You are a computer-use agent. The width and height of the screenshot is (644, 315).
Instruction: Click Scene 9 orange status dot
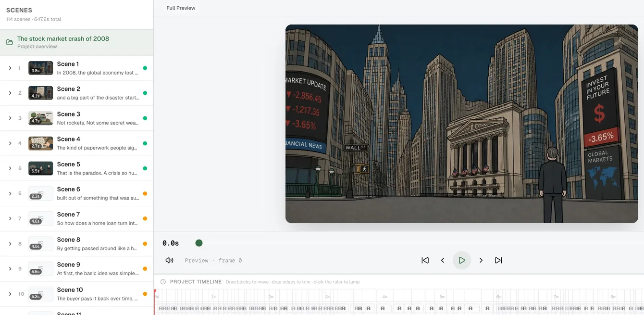pos(145,269)
